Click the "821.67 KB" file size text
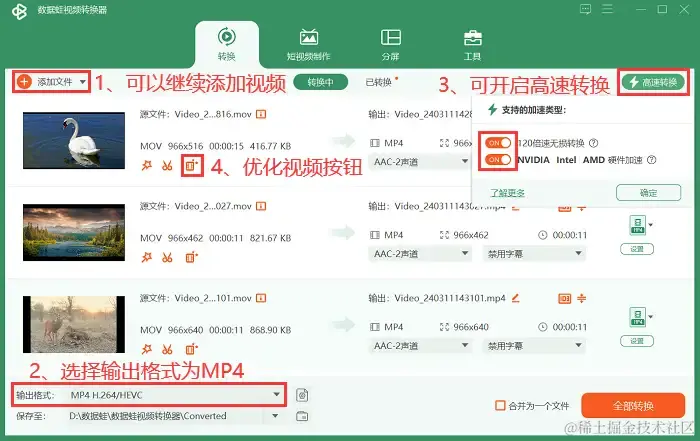This screenshot has width=700, height=441. 270,238
